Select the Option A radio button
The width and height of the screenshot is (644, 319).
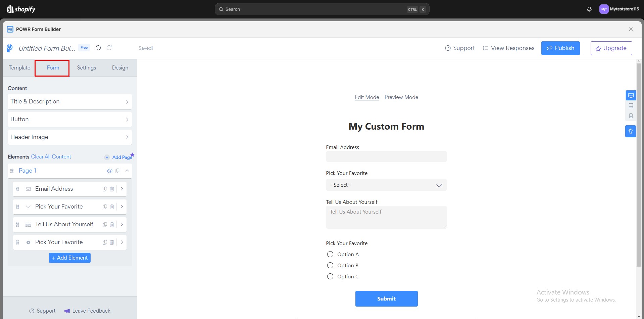[x=330, y=254]
